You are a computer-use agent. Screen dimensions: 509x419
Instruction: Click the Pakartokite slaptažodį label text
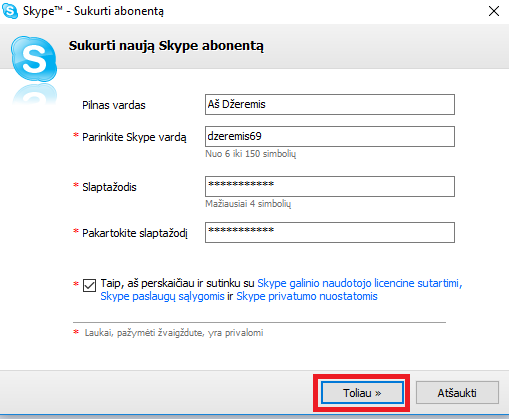[135, 233]
